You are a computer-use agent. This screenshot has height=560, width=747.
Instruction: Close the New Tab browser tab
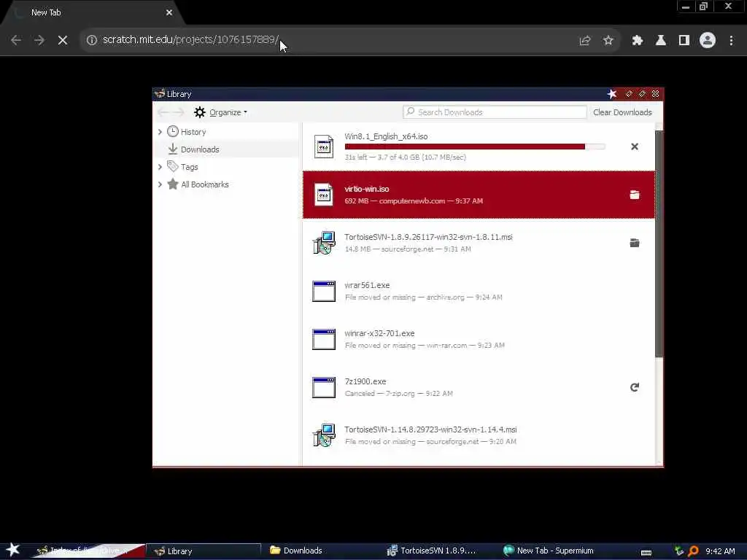pos(169,12)
